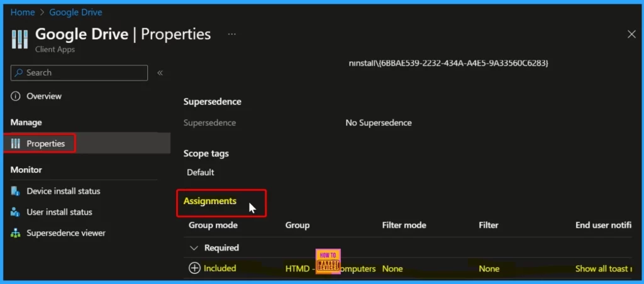
Task: Click the Manage section label
Action: [26, 122]
